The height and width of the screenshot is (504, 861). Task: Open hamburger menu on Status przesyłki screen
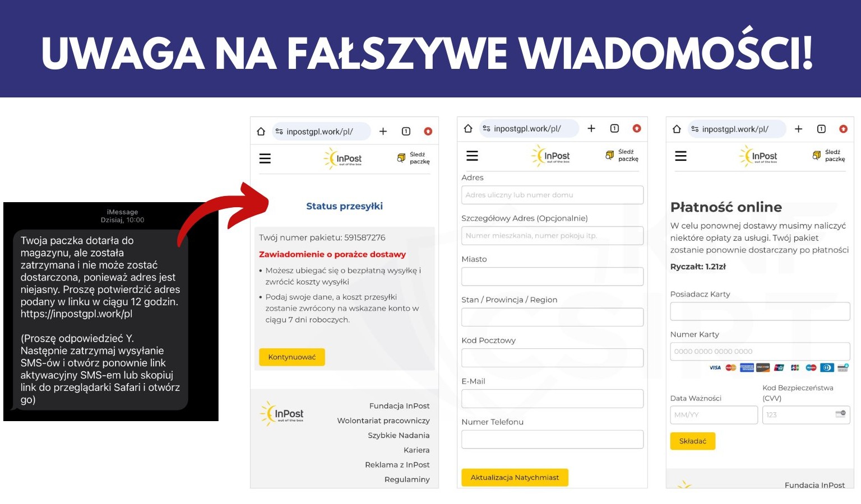[x=265, y=158]
